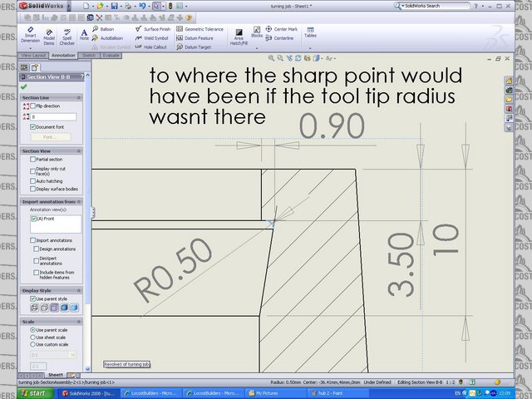Click the Open file icon
The width and height of the screenshot is (532, 399).
pos(100,6)
